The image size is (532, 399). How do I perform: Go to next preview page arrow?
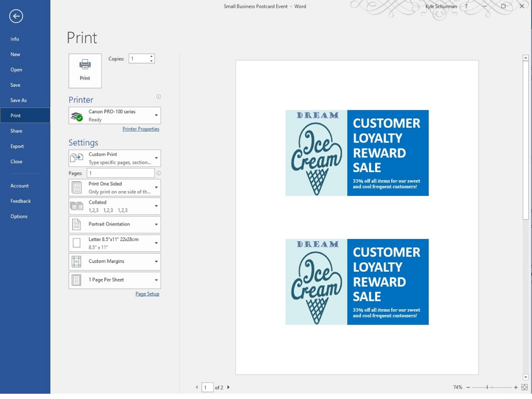coord(228,387)
